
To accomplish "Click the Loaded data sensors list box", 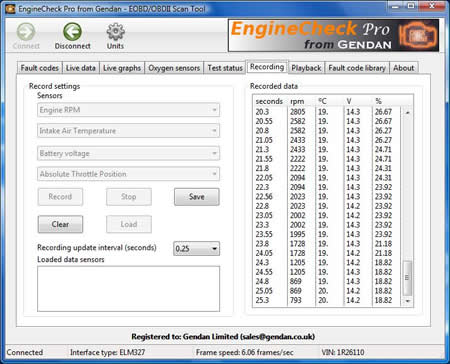I will [x=128, y=289].
